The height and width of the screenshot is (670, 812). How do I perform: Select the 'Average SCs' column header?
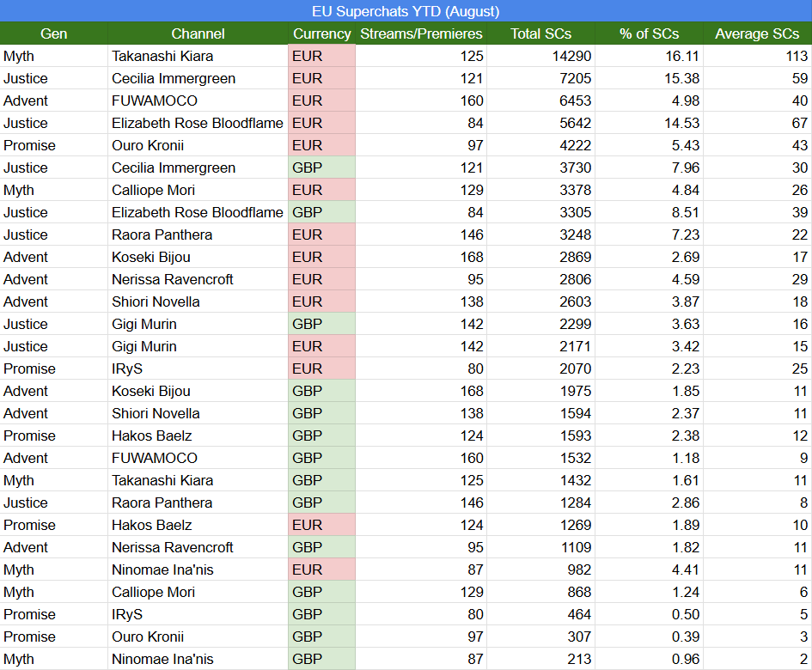[x=757, y=33]
